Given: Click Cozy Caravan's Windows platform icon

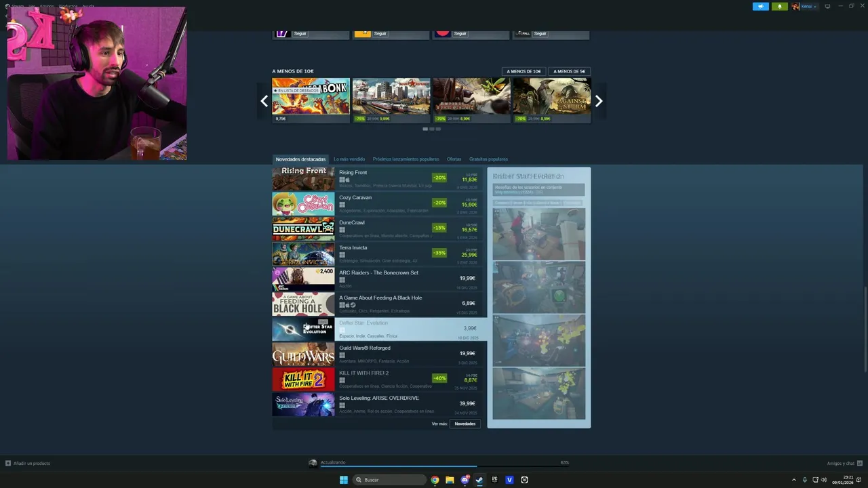Looking at the screenshot, I should (x=342, y=205).
